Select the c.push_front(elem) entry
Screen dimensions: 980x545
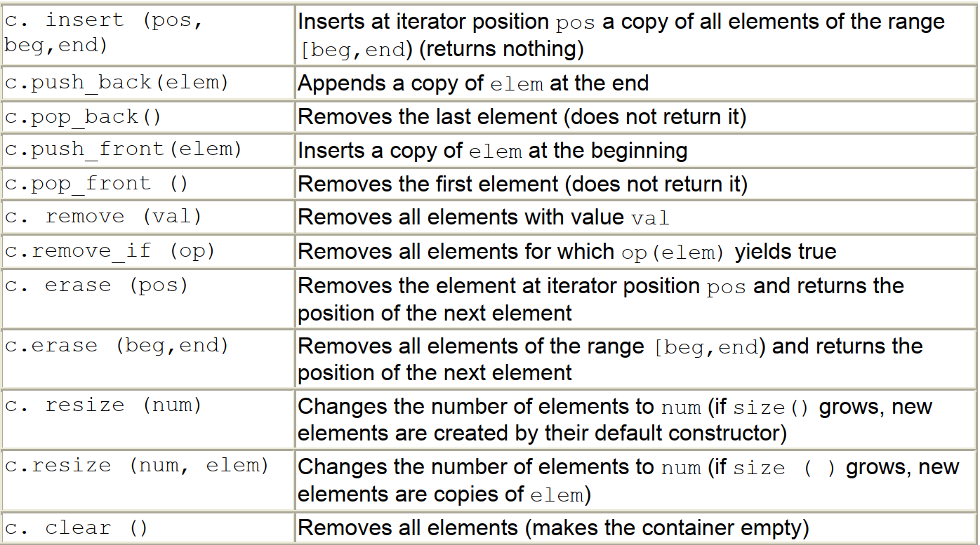coord(124,149)
